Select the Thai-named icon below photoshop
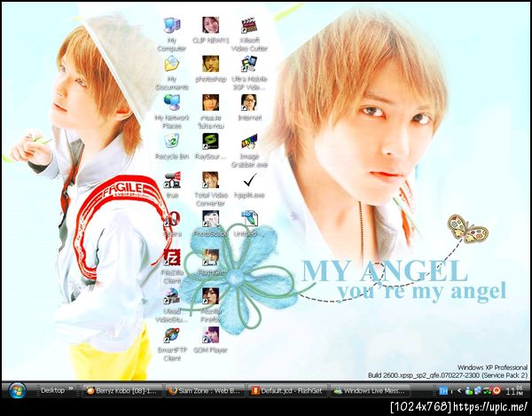Image resolution: width=532 pixels, height=416 pixels. coord(211,103)
